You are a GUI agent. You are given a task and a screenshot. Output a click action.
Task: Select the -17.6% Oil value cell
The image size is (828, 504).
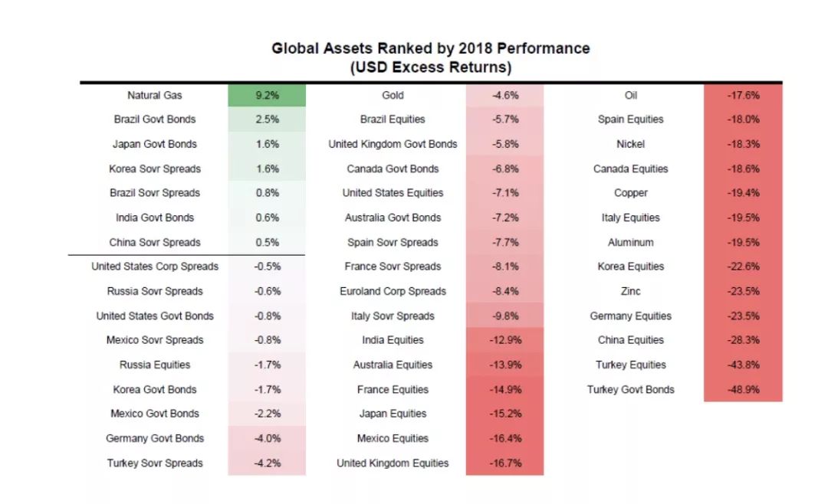743,96
